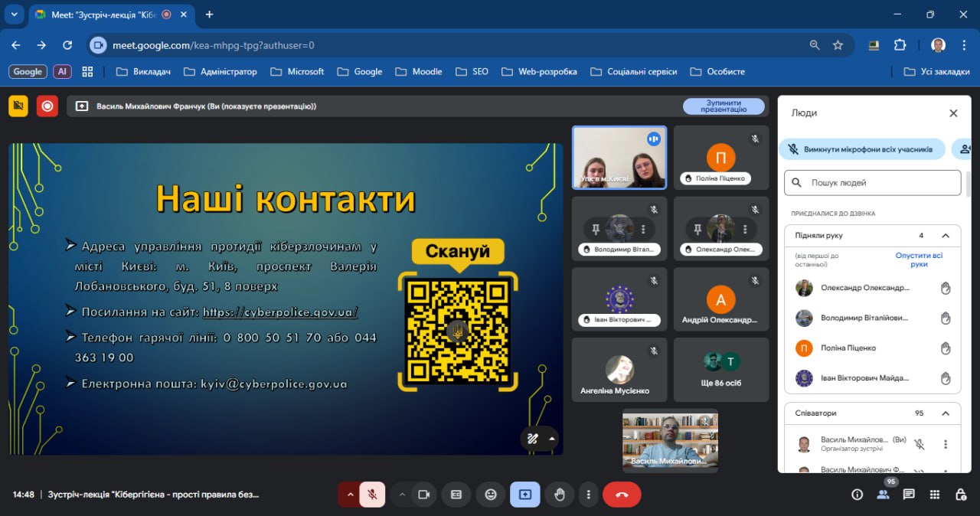Open host controls lock icon

pyautogui.click(x=961, y=495)
